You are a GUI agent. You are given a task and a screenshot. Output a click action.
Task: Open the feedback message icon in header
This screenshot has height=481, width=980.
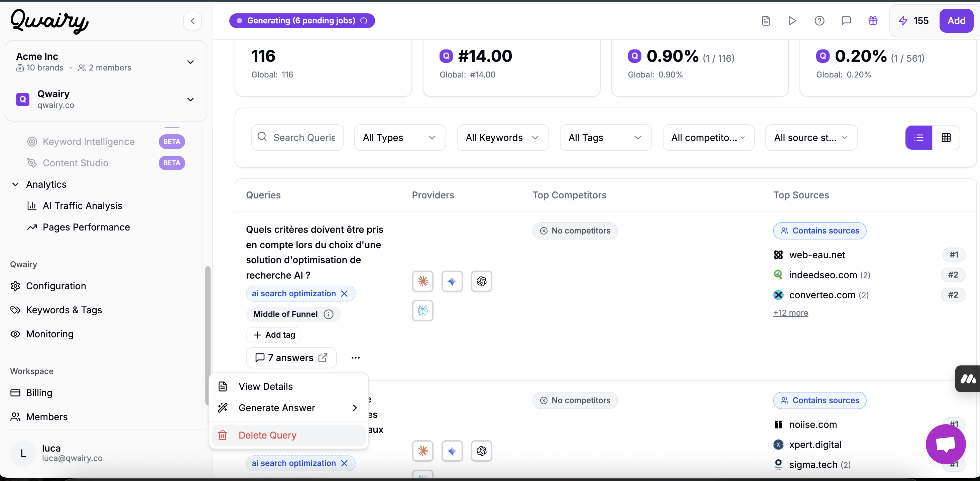click(x=846, y=20)
